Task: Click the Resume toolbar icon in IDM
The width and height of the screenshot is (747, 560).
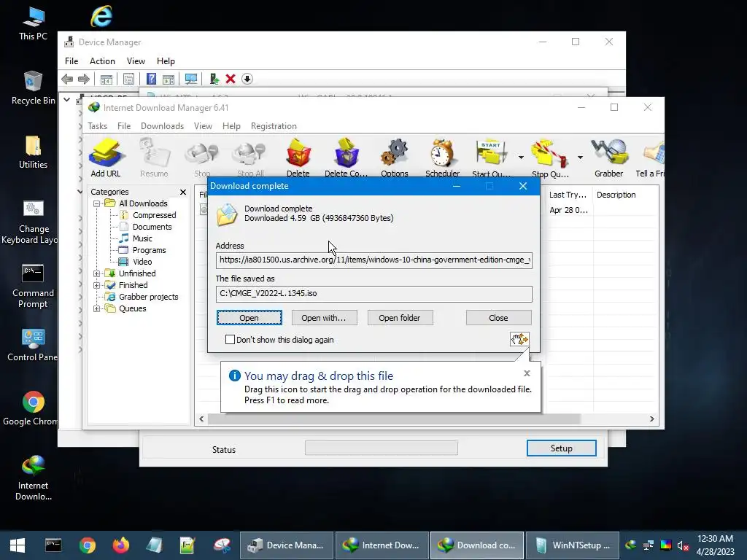Action: (154, 157)
